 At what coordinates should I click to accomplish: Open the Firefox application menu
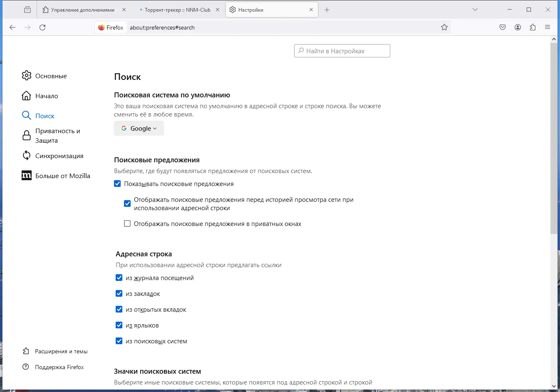[548, 27]
